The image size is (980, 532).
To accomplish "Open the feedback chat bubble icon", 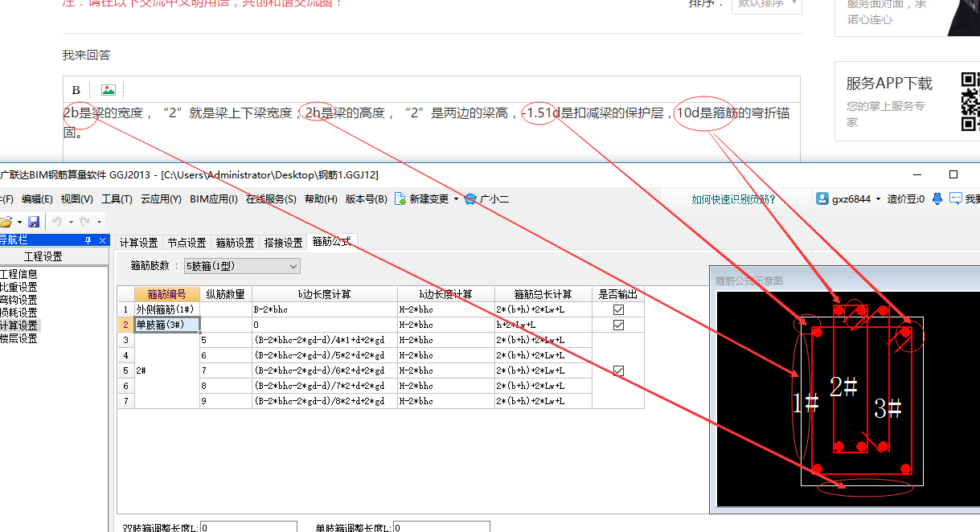I will pyautogui.click(x=956, y=198).
